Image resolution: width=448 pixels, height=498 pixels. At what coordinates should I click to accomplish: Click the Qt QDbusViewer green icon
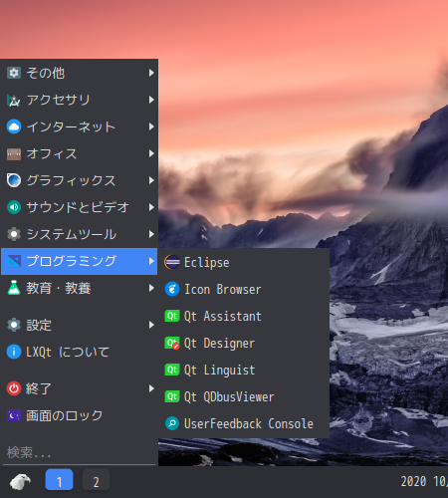(172, 396)
